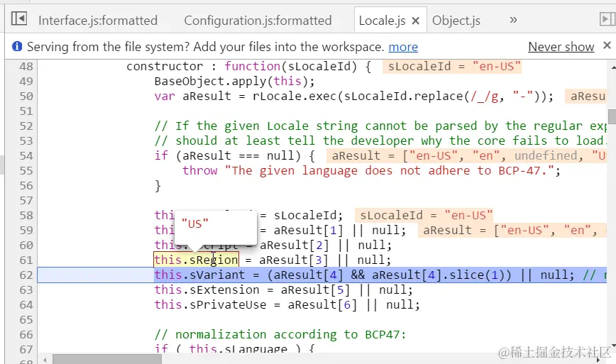Click the horizontal scrollbar right arrow
The width and height of the screenshot is (616, 364).
tap(598, 359)
